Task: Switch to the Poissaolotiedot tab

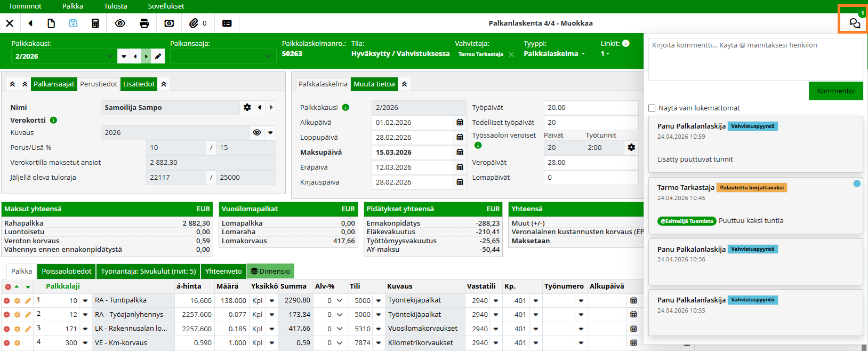Action: 67,271
